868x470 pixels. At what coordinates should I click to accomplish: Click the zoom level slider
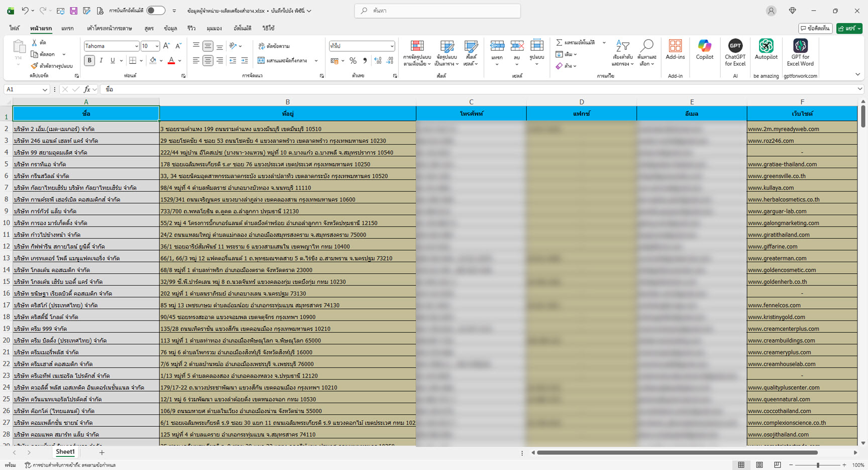[x=818, y=465]
